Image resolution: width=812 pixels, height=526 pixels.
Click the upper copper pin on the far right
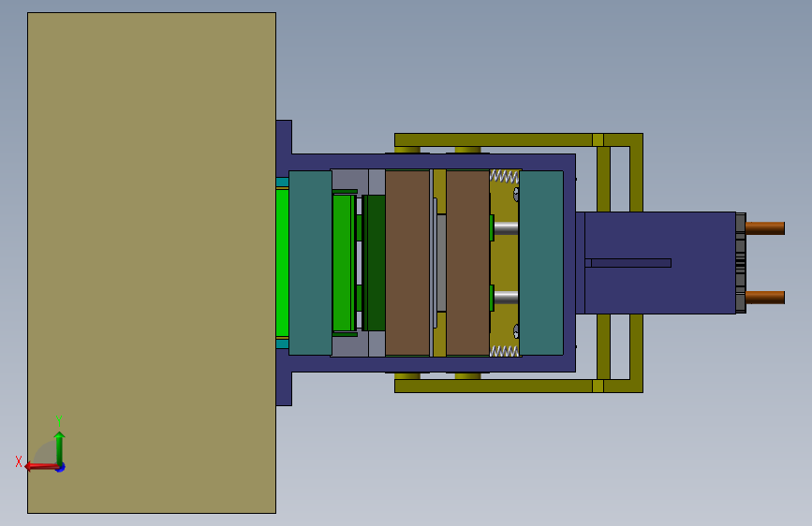point(765,228)
